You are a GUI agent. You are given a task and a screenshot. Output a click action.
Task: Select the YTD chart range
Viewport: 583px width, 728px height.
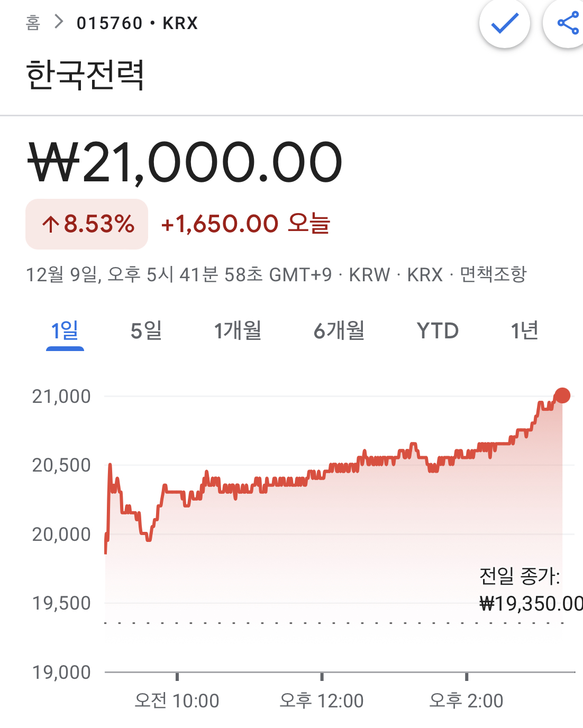pos(438,331)
